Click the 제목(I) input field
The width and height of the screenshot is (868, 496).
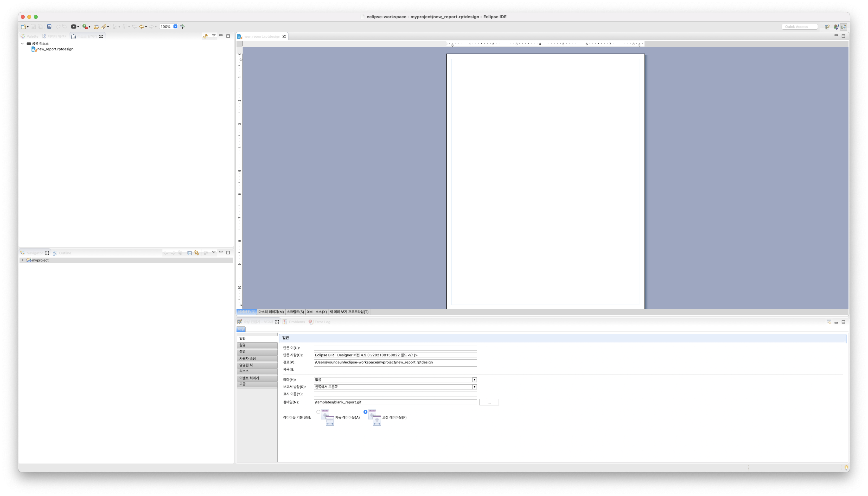(395, 369)
